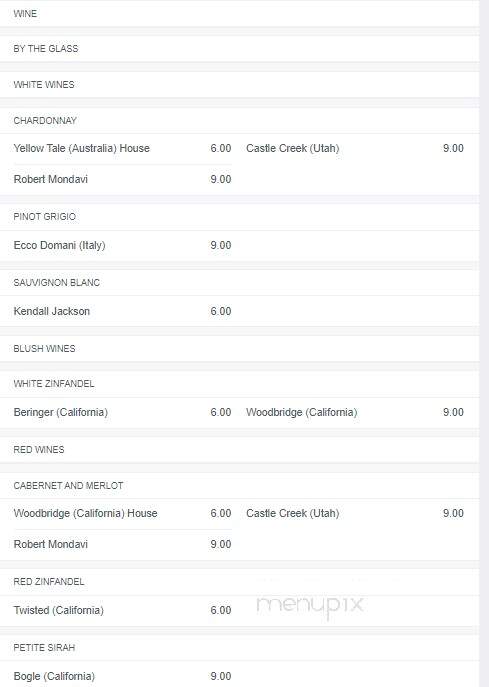Click the RED WINES heading
Viewport: 489px width, 687px height.
tap(39, 450)
